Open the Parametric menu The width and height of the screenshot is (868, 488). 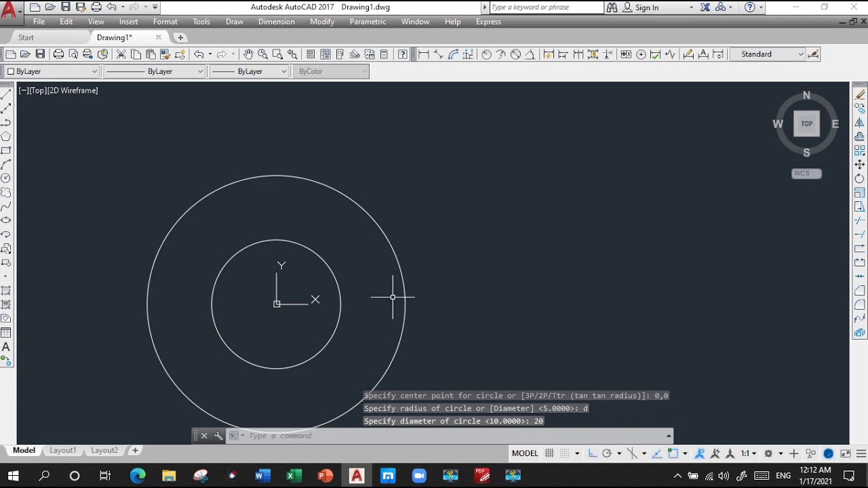(368, 22)
